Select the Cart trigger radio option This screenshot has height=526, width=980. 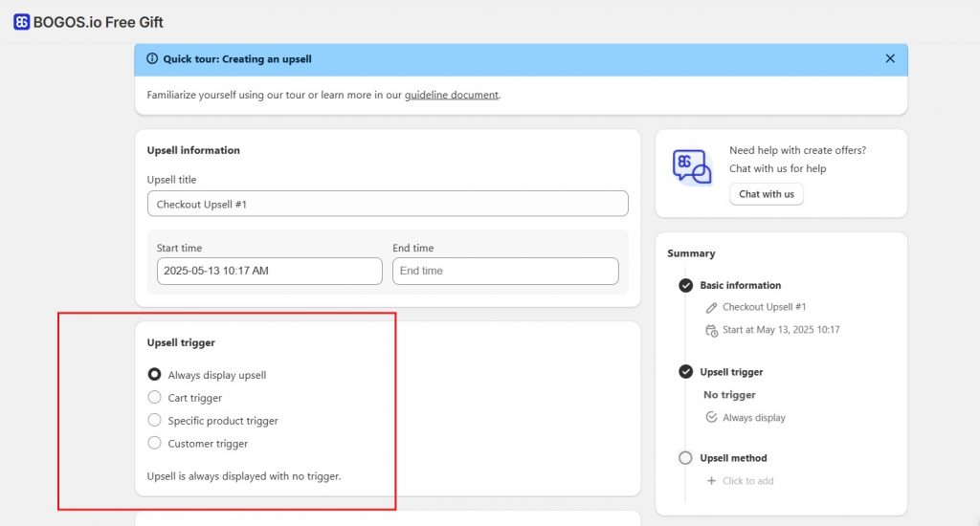pyautogui.click(x=154, y=398)
